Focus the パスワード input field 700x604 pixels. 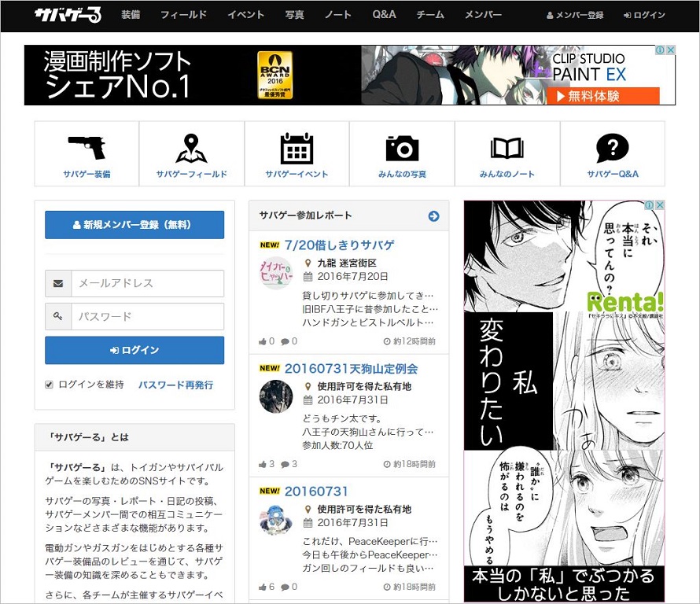[x=147, y=316]
